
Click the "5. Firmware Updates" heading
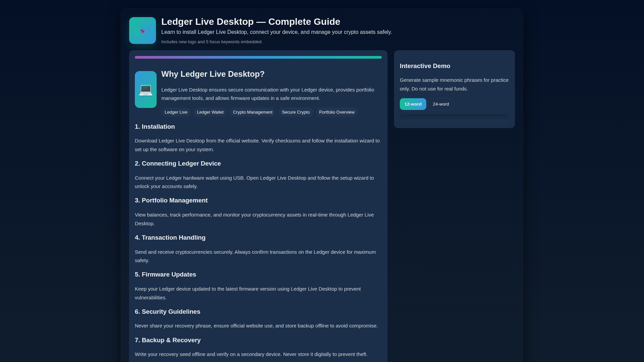(x=165, y=275)
